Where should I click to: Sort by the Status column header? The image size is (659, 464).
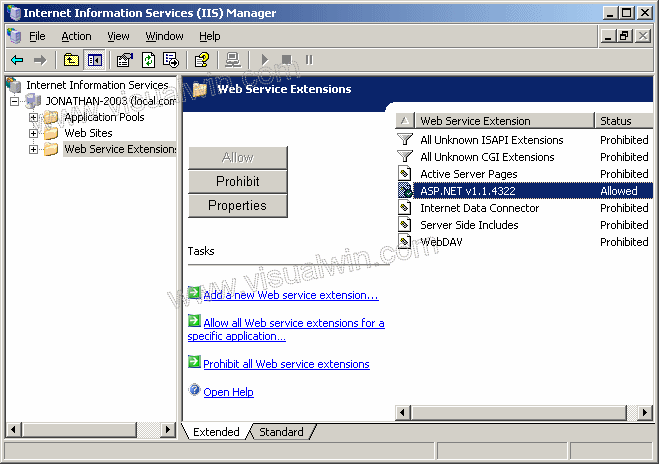pos(620,121)
